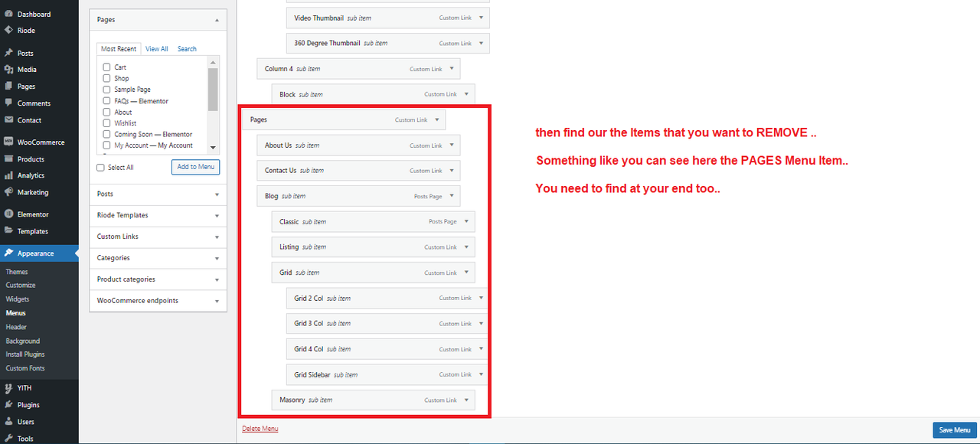This screenshot has width=980, height=444.
Task: Expand the Grid Sidebar item arrow
Action: coord(482,374)
